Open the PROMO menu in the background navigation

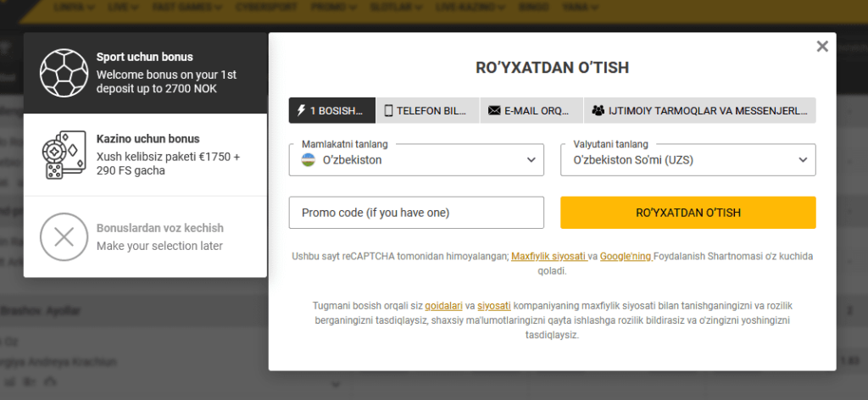332,7
